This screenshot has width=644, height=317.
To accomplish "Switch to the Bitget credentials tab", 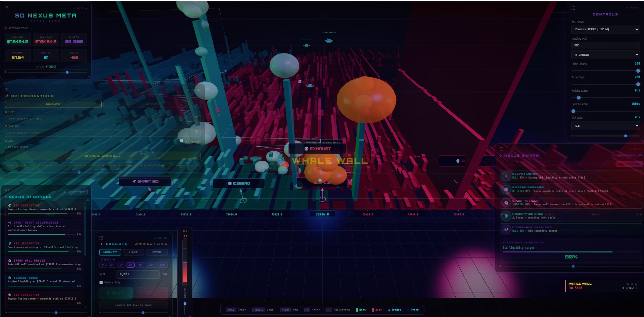I will tap(152, 104).
